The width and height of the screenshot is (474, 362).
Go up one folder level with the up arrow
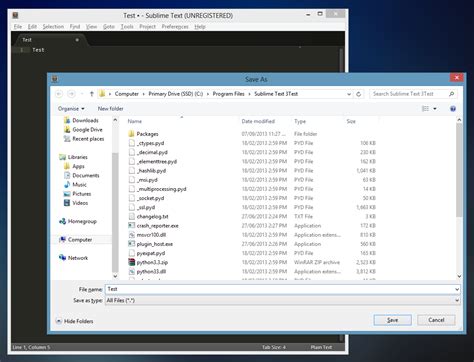pos(92,94)
